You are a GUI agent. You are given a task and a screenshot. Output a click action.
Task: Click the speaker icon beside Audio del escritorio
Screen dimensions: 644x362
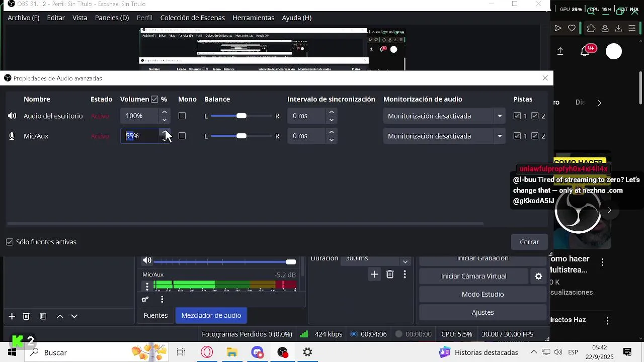click(12, 116)
